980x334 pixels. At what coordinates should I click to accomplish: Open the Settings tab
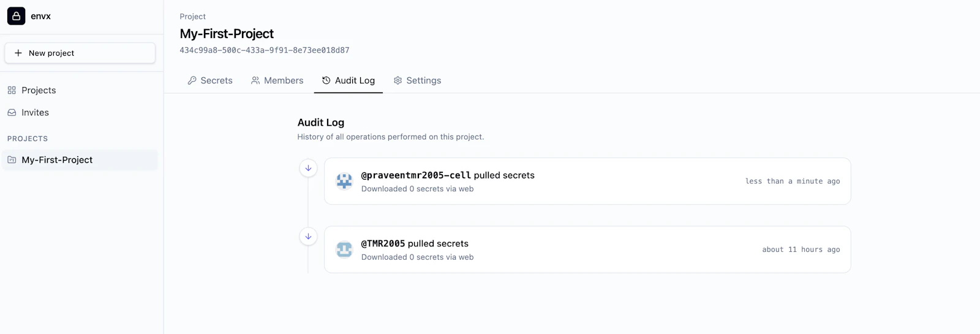coord(417,80)
